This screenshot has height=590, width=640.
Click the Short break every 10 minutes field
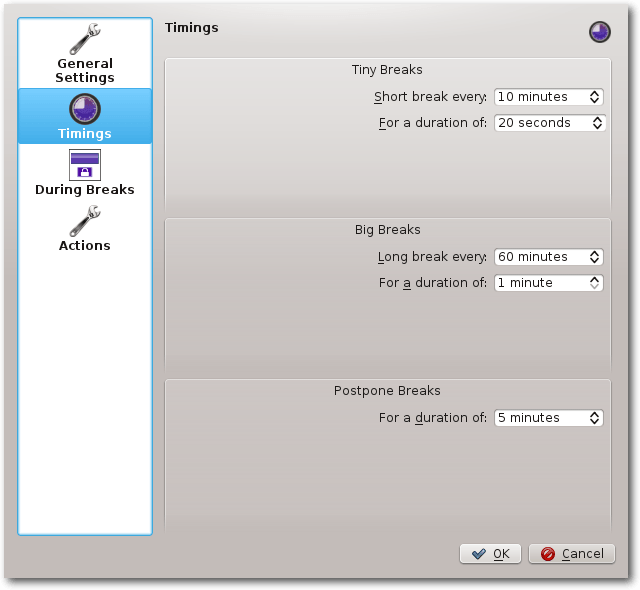[549, 97]
